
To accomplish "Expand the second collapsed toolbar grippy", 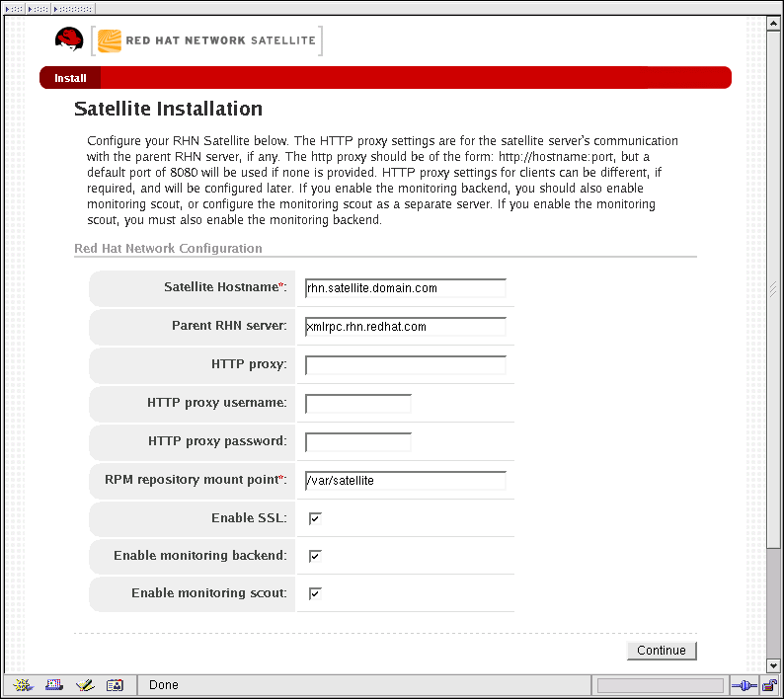I will pyautogui.click(x=39, y=9).
